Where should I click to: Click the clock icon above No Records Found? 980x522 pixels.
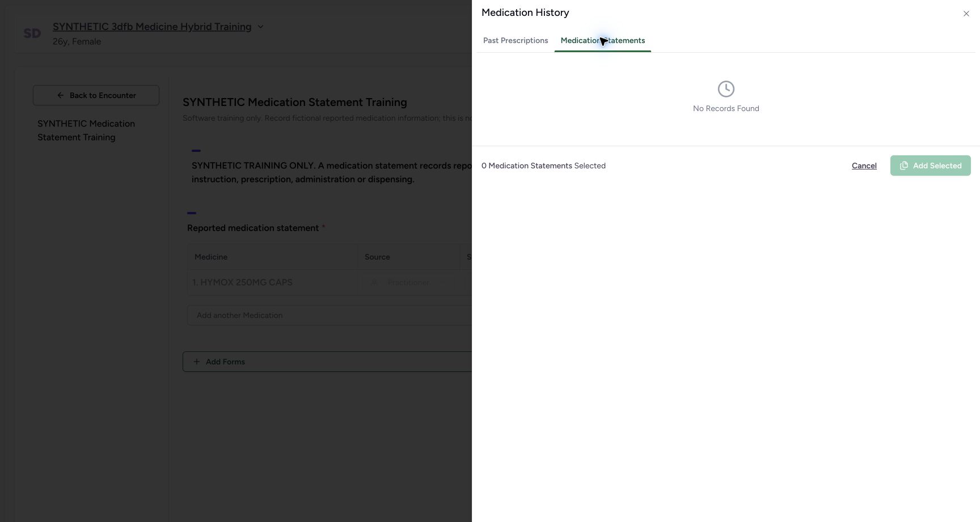click(x=726, y=89)
